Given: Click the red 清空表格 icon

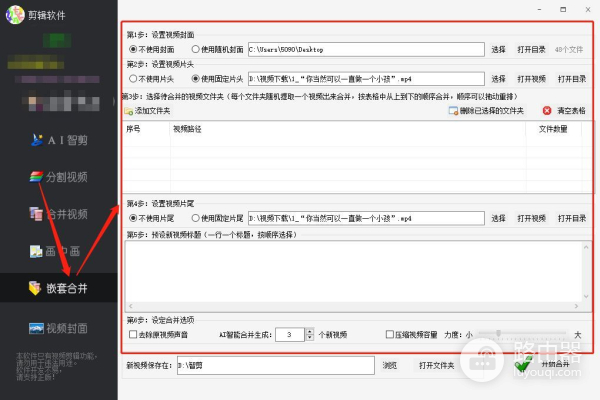Looking at the screenshot, I should (x=547, y=111).
